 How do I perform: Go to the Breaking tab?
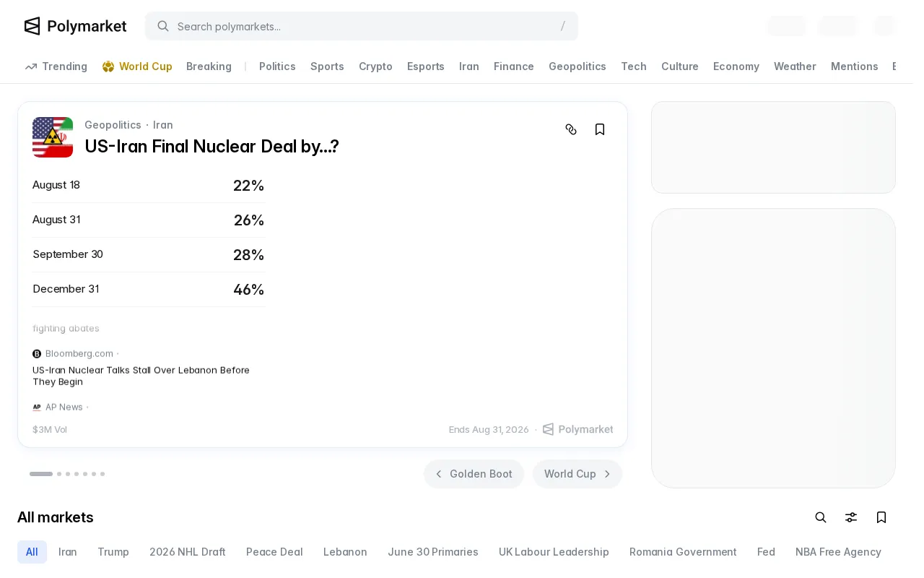click(x=209, y=66)
